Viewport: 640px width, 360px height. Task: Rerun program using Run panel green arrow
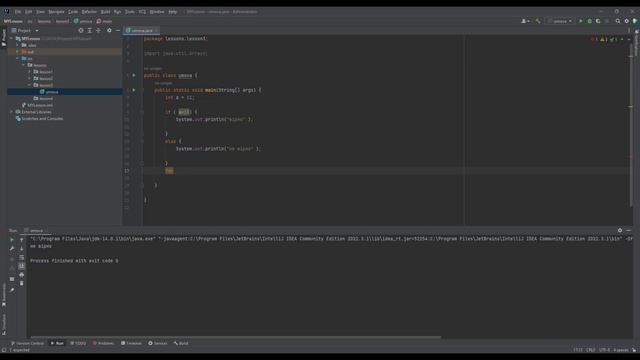coord(12,240)
